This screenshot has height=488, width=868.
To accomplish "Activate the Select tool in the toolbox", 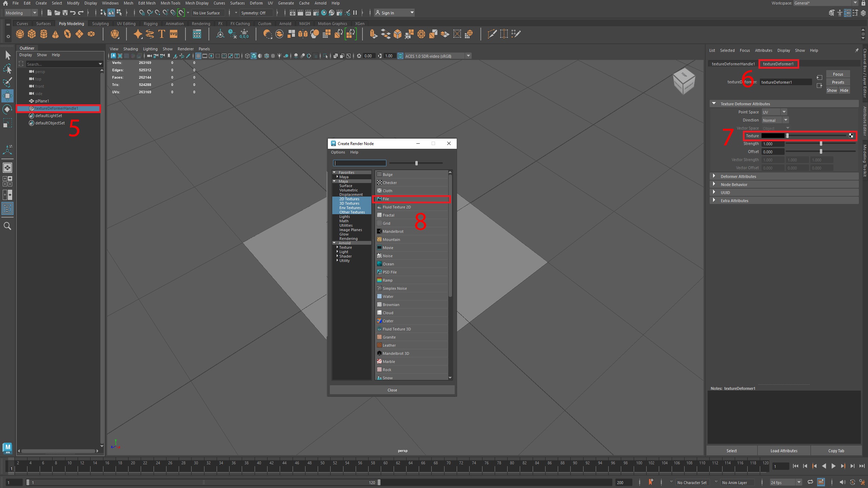I will [x=7, y=55].
